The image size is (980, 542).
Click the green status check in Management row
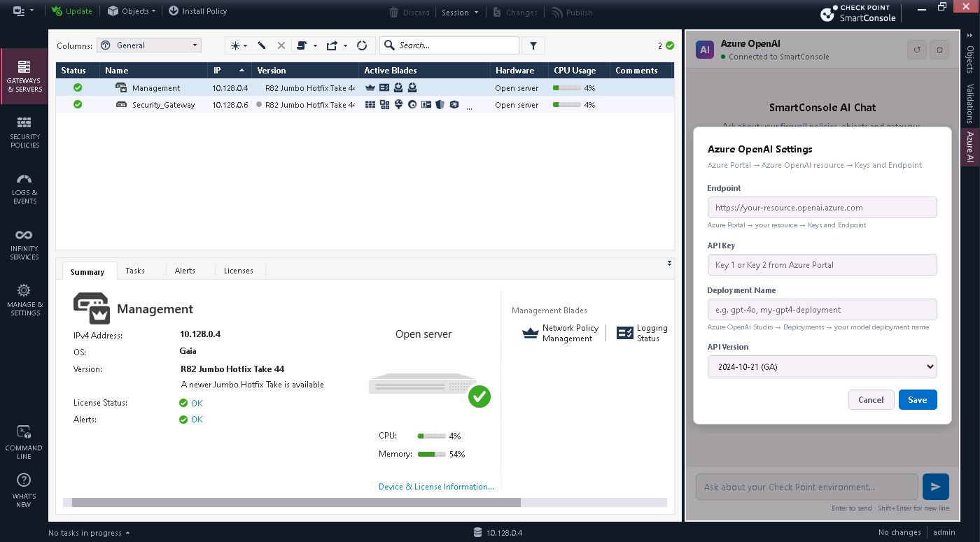point(78,87)
